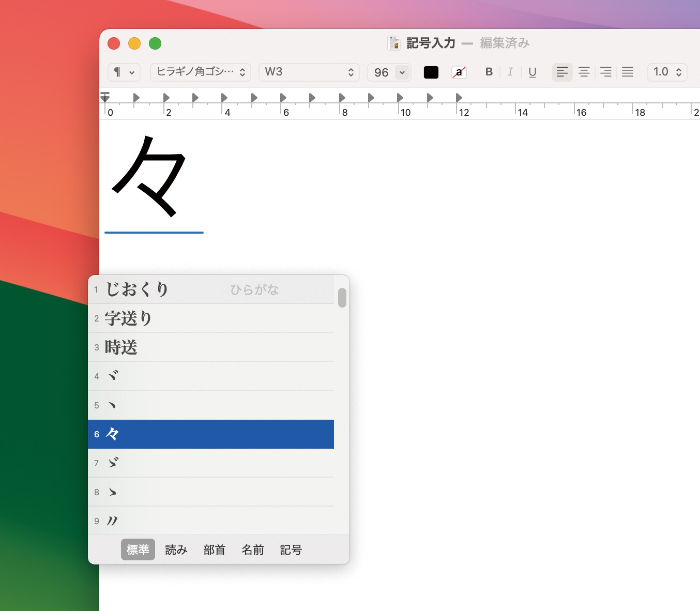This screenshot has height=611, width=700.
Task: Open the 1.0 line spacing dropdown
Action: 667,72
